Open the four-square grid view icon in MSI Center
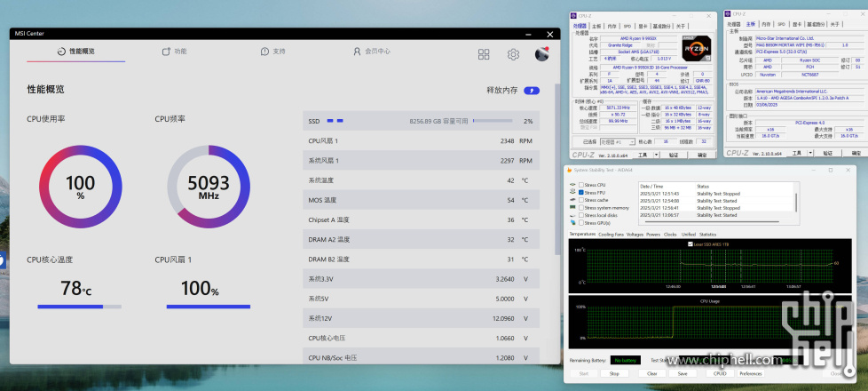The image size is (868, 391). click(x=484, y=54)
